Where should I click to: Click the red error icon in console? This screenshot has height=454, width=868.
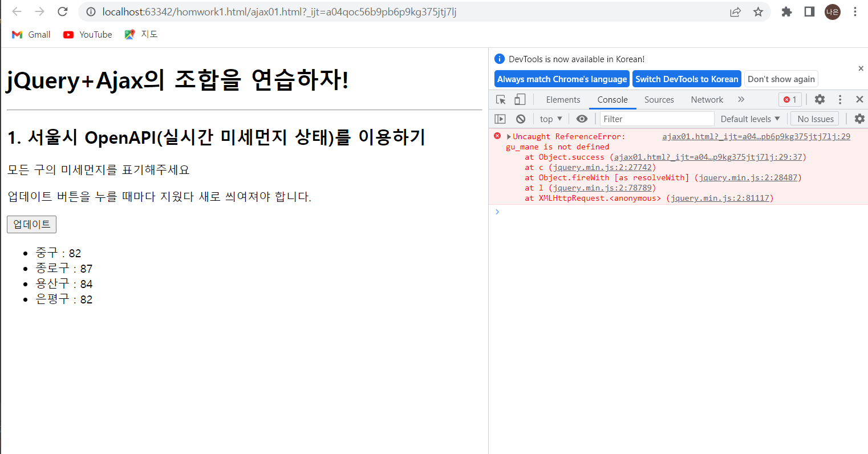tap(497, 136)
